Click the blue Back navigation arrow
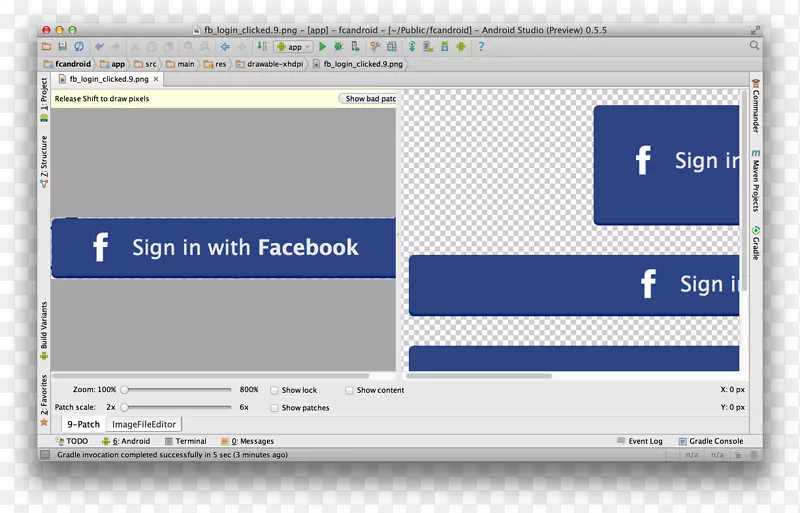 [225, 47]
